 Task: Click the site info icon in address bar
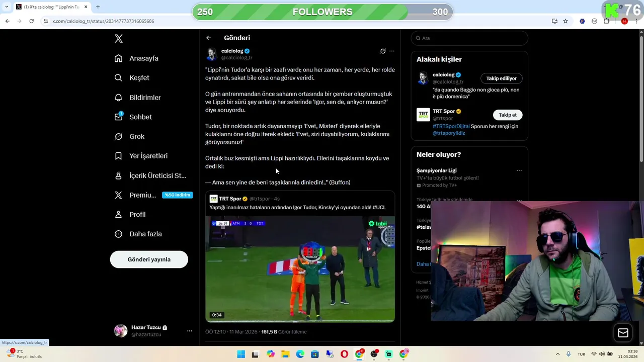tap(46, 21)
